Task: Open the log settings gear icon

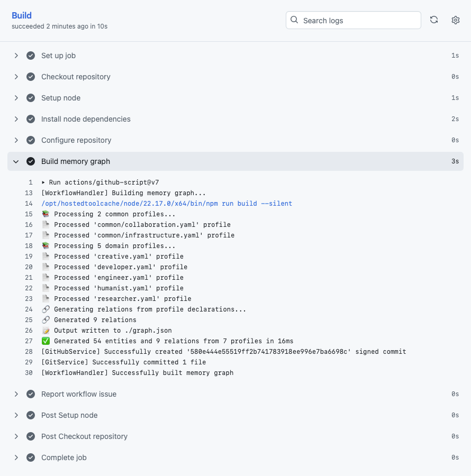Action: [455, 20]
